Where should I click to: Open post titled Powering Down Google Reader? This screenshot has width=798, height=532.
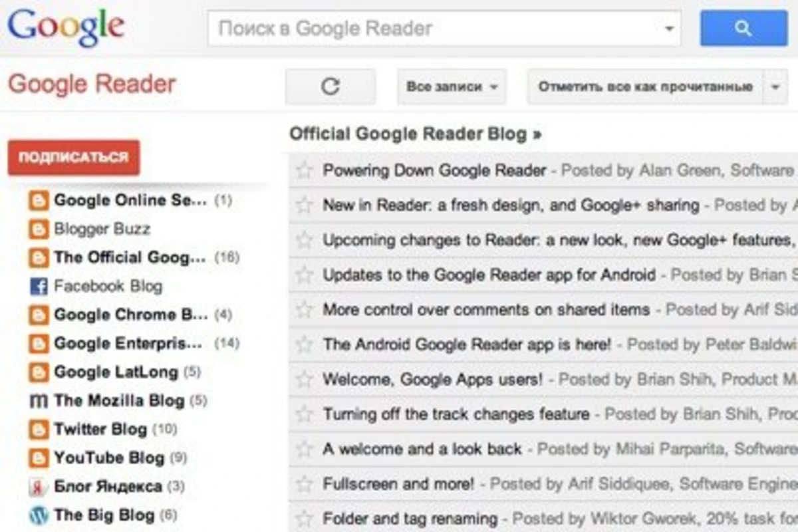click(435, 171)
